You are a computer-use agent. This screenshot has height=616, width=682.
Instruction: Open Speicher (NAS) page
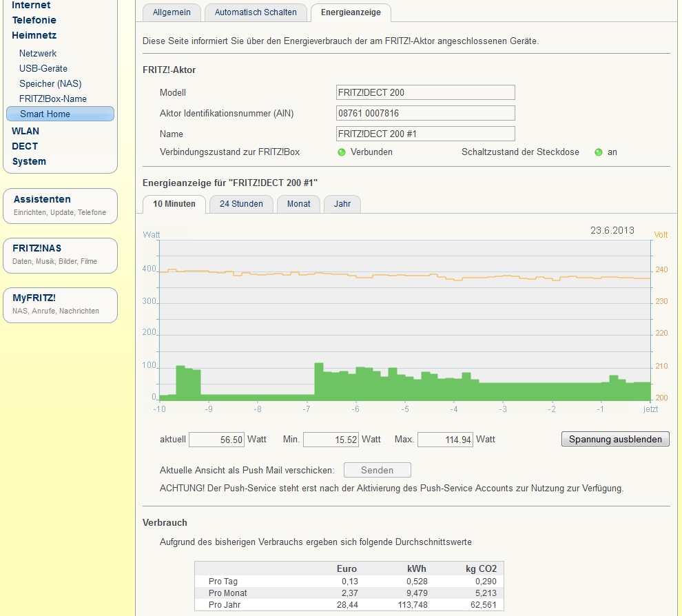50,83
